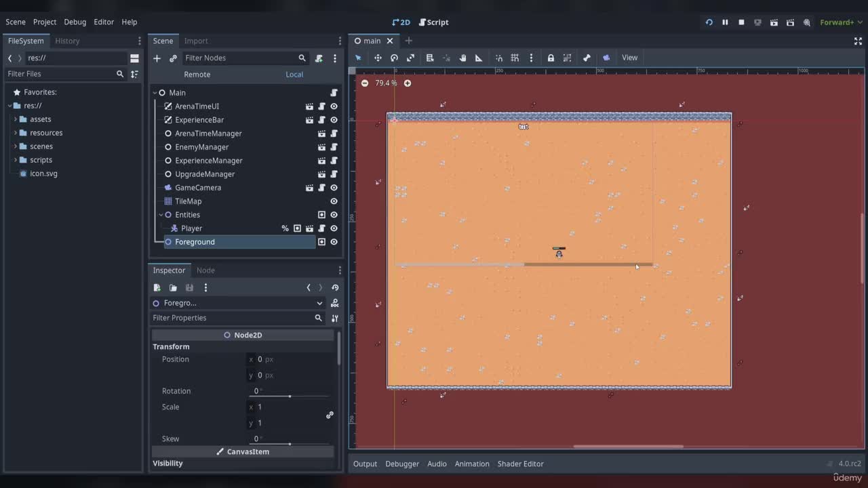Zoom in with the plus button

point(408,83)
